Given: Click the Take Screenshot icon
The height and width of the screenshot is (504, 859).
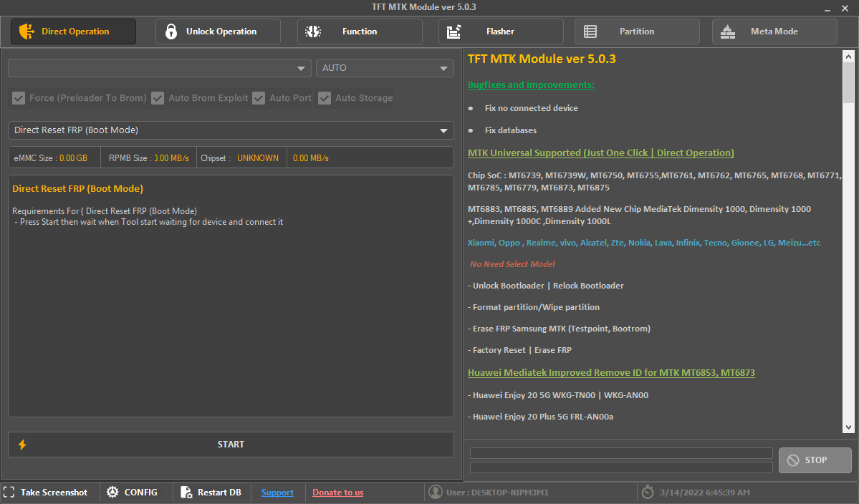Looking at the screenshot, I should tap(9, 492).
